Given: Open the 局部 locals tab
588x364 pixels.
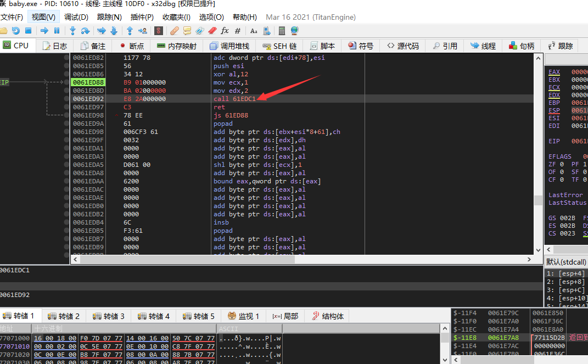Looking at the screenshot, I should (285, 316).
